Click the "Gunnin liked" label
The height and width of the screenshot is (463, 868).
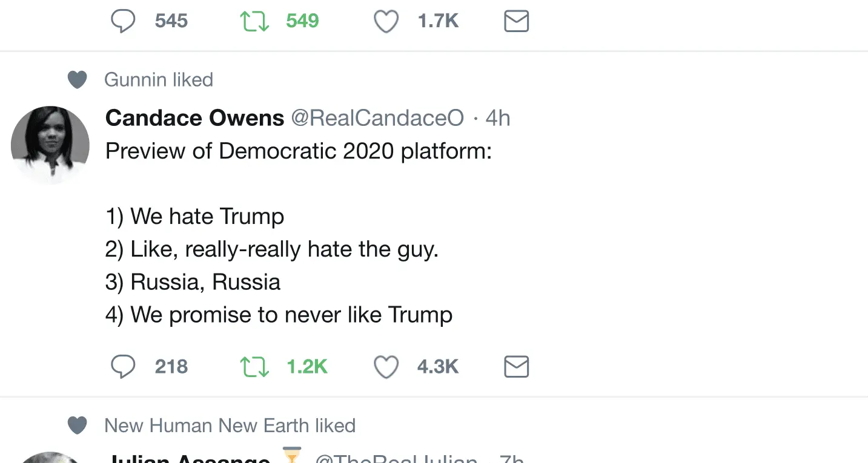(x=159, y=80)
